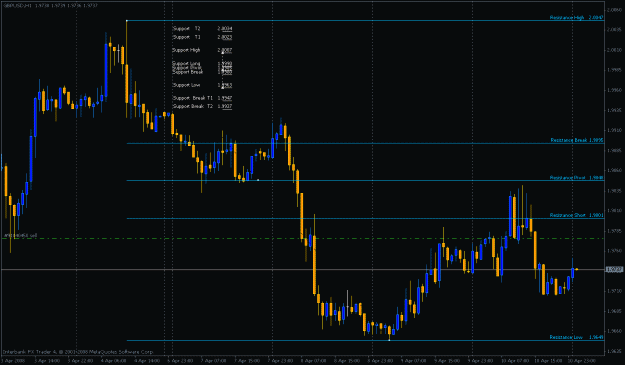625x365 pixels.
Task: Select the green dashed sell order line label
Action: (x=20, y=235)
